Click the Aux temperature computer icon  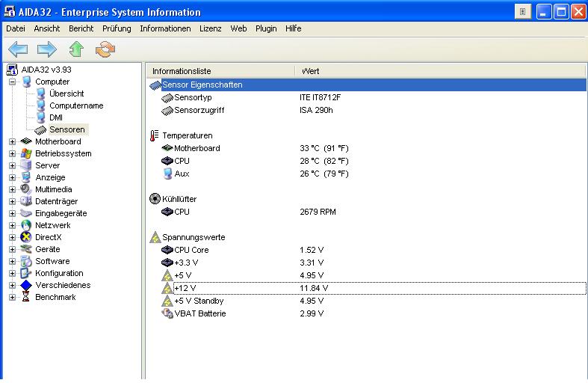[x=167, y=174]
